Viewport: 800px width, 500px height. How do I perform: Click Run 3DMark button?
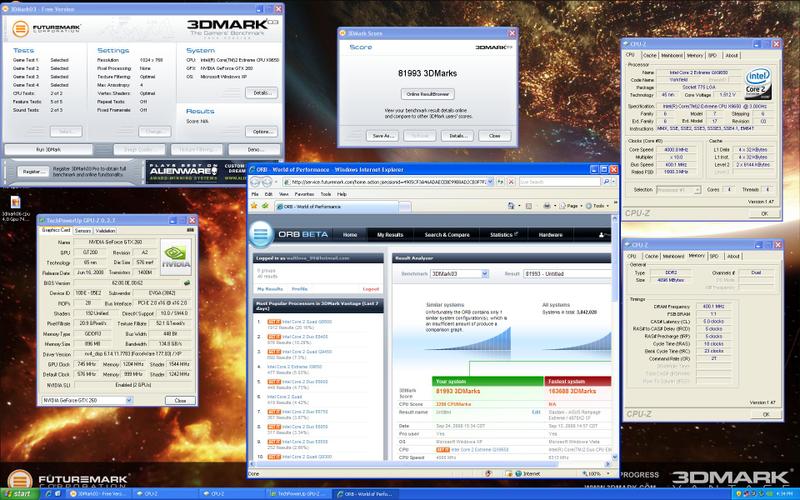(x=48, y=149)
